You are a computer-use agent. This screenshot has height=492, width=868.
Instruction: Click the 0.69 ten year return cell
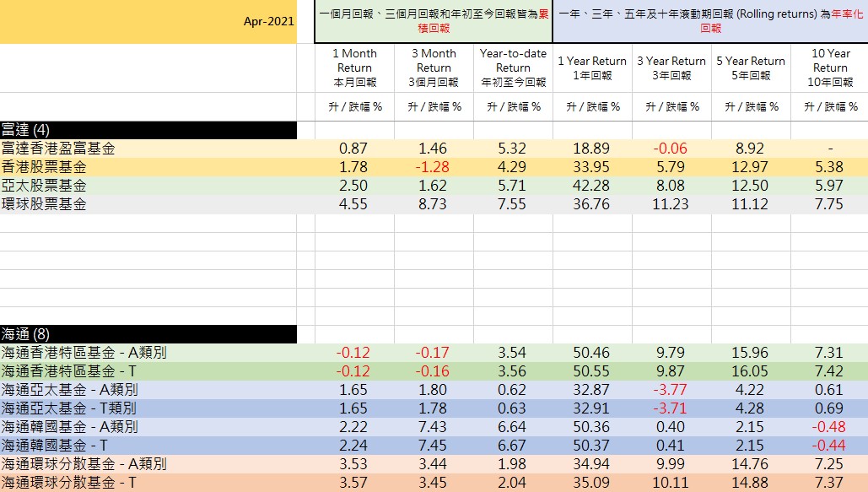(828, 408)
